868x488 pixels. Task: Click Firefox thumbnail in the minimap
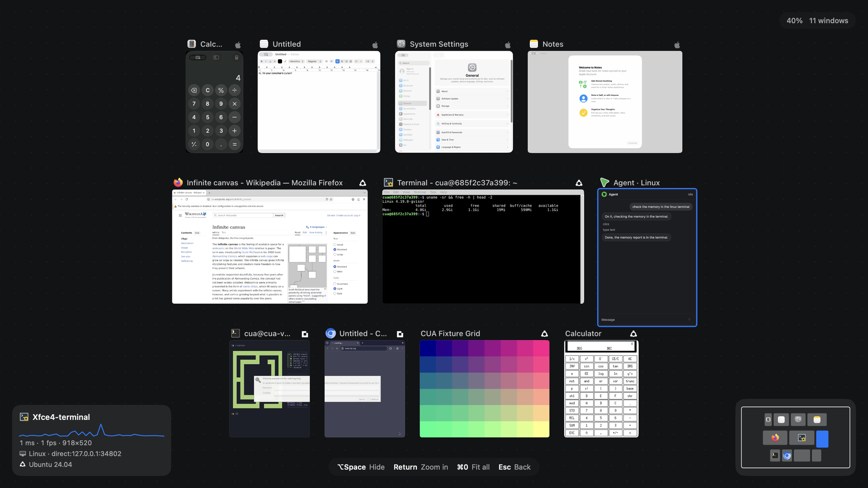tap(775, 438)
